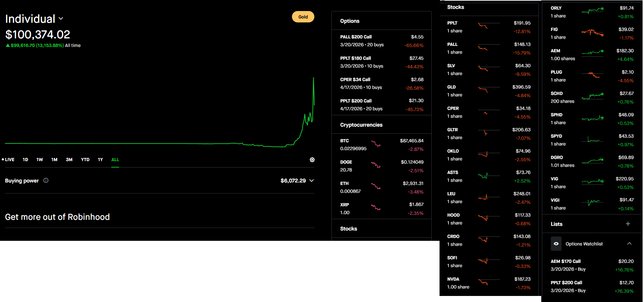
Task: Collapse the Options Watchlist section
Action: 629,244
